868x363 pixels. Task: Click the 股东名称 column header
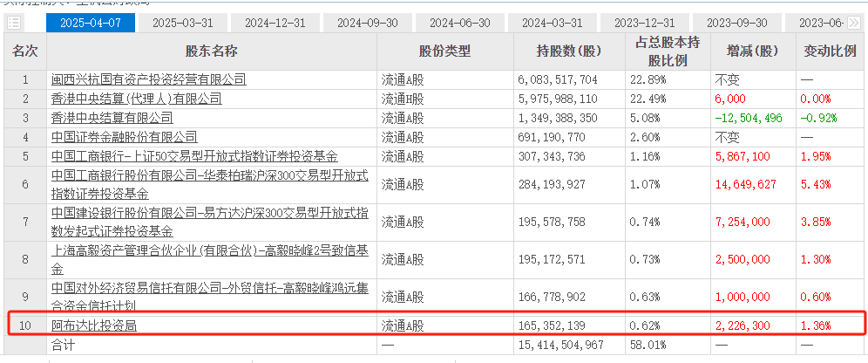(212, 51)
